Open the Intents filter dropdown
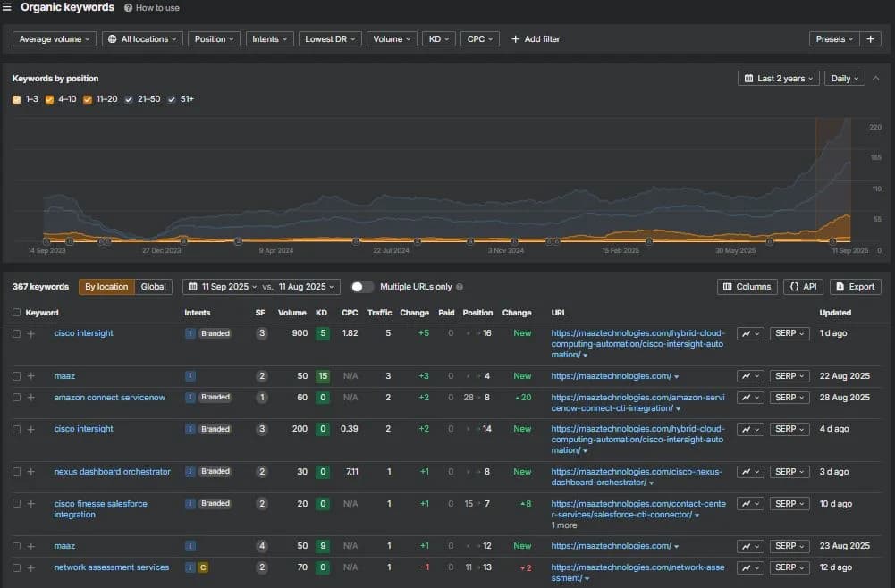Screen dimensions: 895x588 (x=269, y=38)
